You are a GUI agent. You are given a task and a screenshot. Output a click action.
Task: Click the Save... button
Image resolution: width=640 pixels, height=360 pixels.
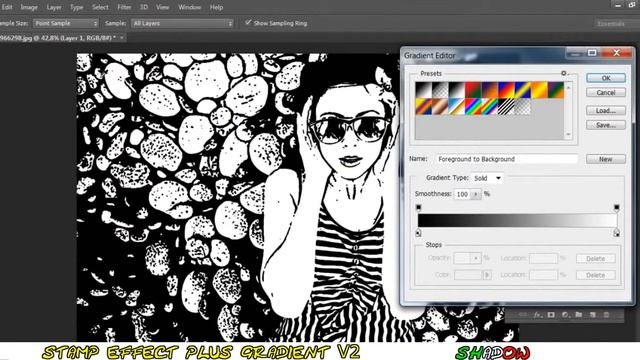pos(606,125)
